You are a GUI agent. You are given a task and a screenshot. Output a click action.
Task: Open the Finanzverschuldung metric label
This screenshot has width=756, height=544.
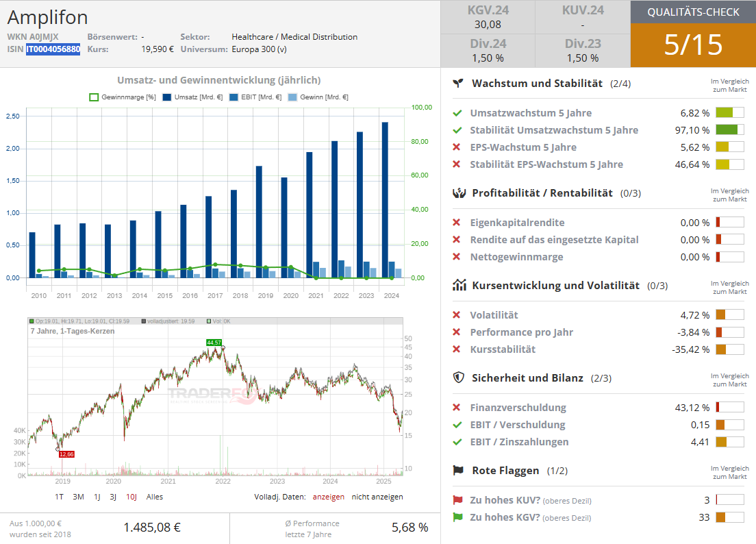point(518,408)
